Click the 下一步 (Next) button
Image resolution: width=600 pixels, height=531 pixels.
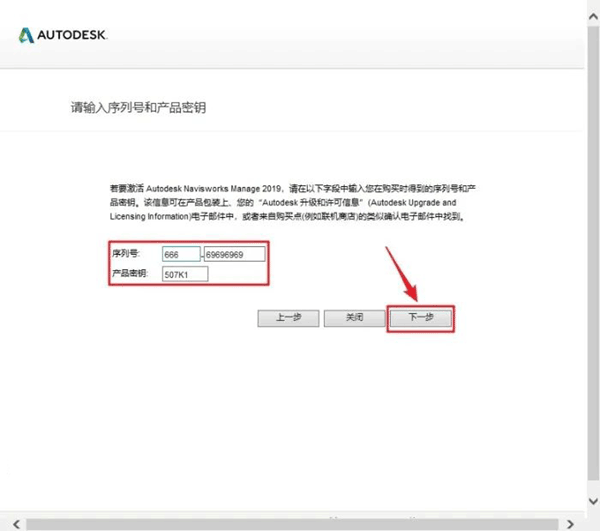coord(421,318)
